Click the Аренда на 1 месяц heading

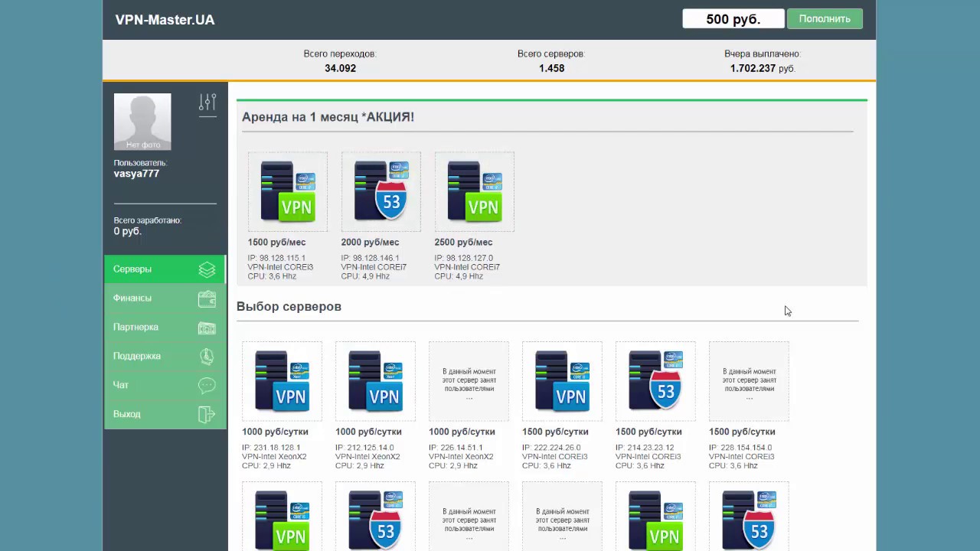[x=328, y=117]
